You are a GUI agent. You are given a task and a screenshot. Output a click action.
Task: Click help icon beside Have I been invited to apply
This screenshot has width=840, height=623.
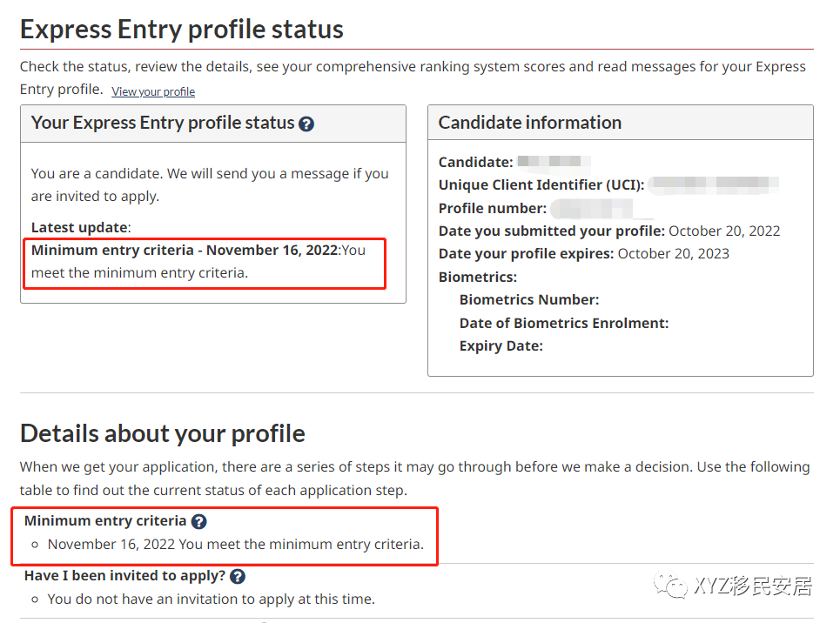pyautogui.click(x=237, y=576)
